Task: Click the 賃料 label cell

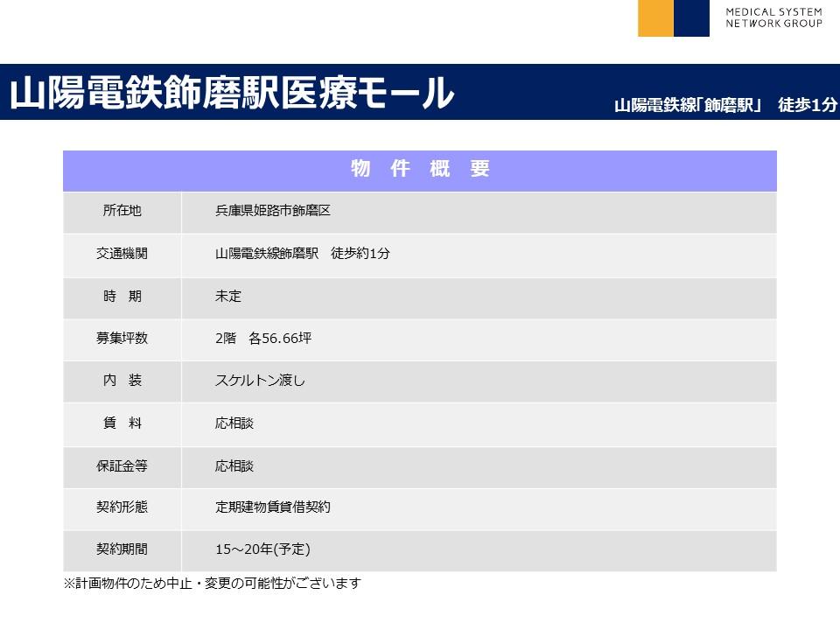Action: tap(122, 424)
